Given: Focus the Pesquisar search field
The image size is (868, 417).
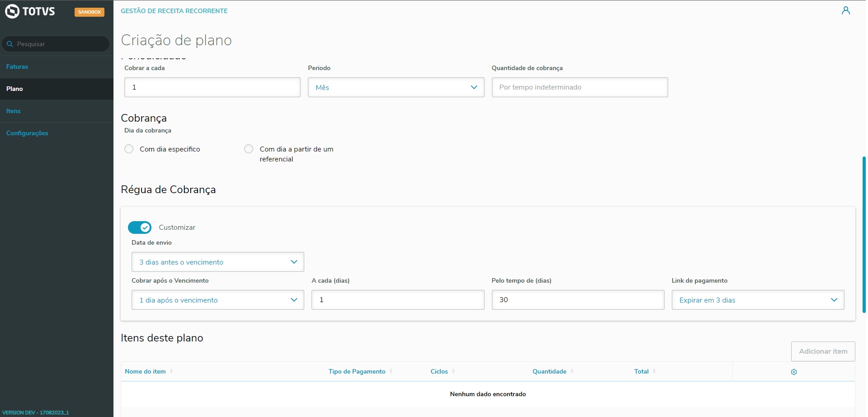Looking at the screenshot, I should [59, 44].
